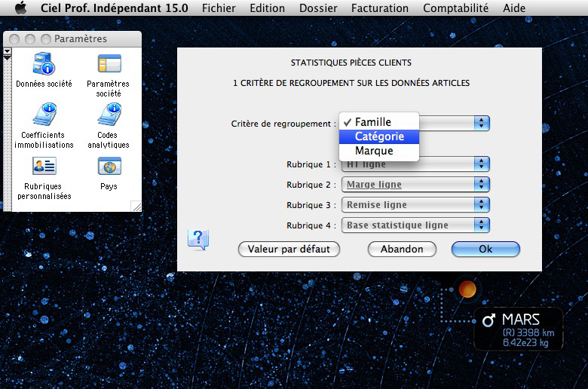Open Rubrique 4 Base statistique ligne dropdown

415,225
